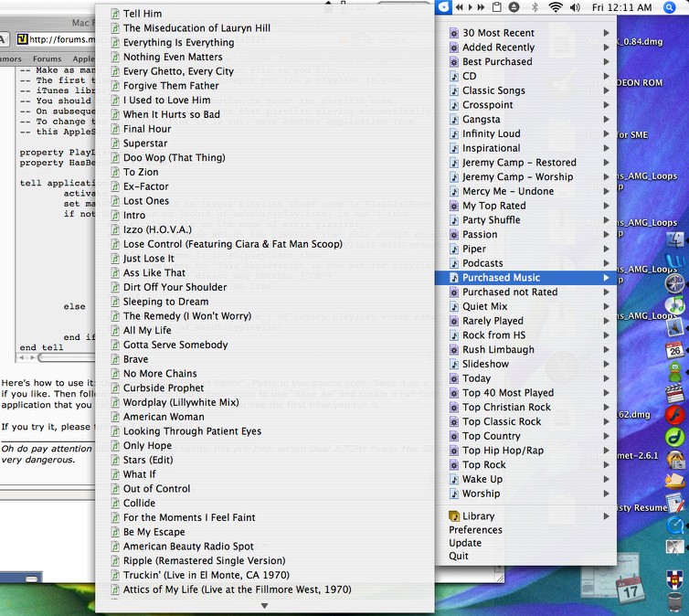Click the Slideshow playlist icon

(x=454, y=365)
